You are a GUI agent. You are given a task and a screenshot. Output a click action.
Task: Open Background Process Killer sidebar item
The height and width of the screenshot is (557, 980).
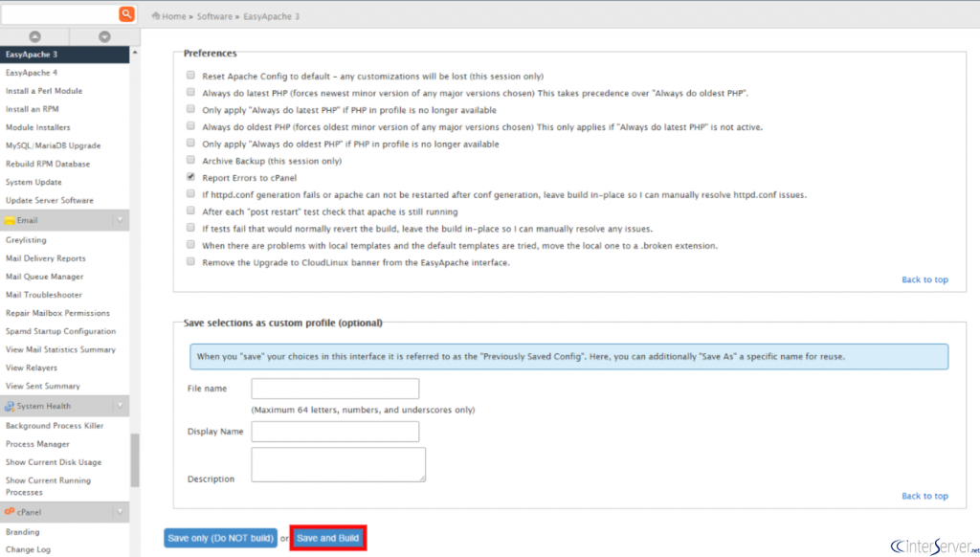pyautogui.click(x=55, y=426)
